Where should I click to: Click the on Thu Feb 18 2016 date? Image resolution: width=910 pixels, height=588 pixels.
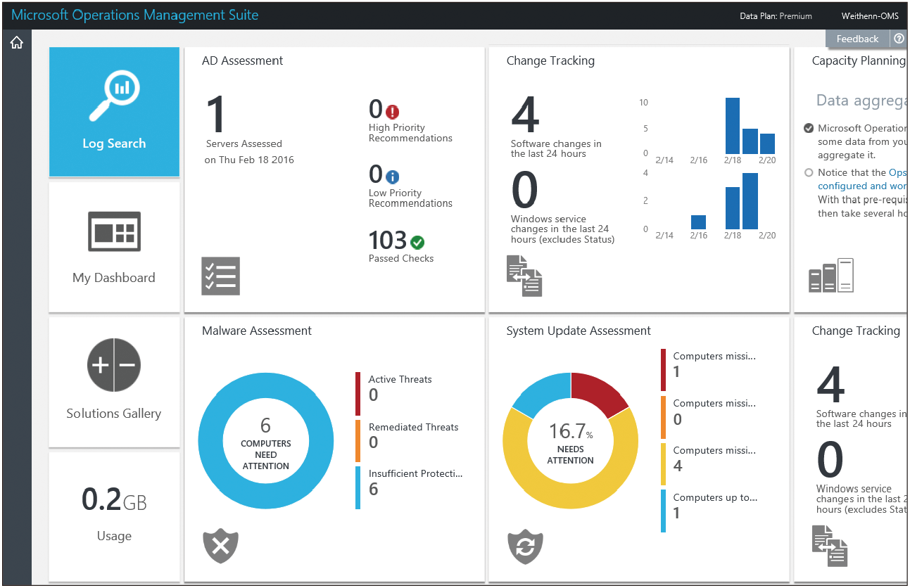(x=249, y=160)
